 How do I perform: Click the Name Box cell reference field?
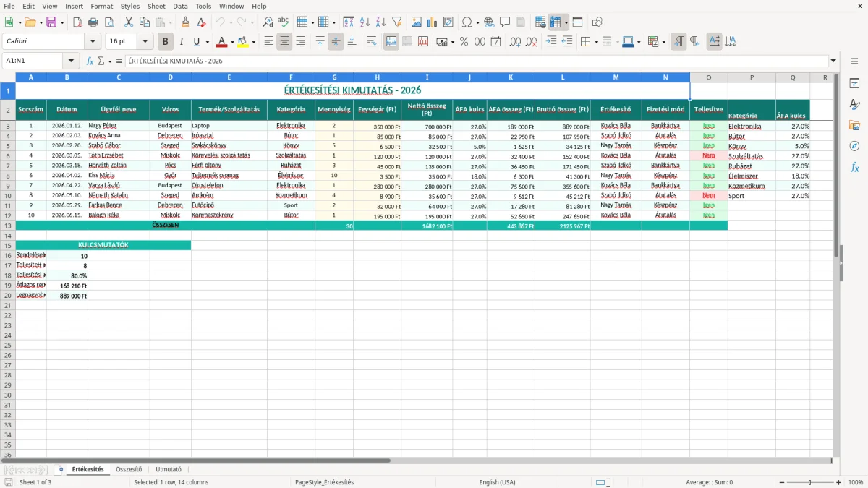[x=33, y=61]
